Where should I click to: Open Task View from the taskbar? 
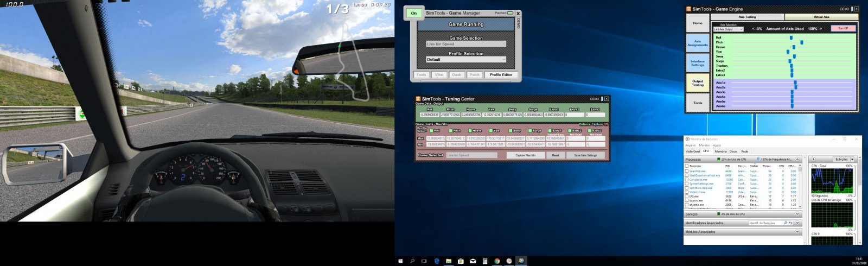424,261
